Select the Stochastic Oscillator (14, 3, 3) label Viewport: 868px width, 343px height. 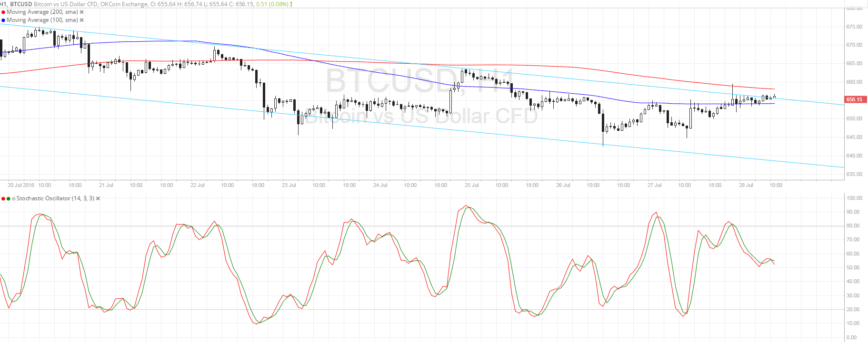coord(55,198)
